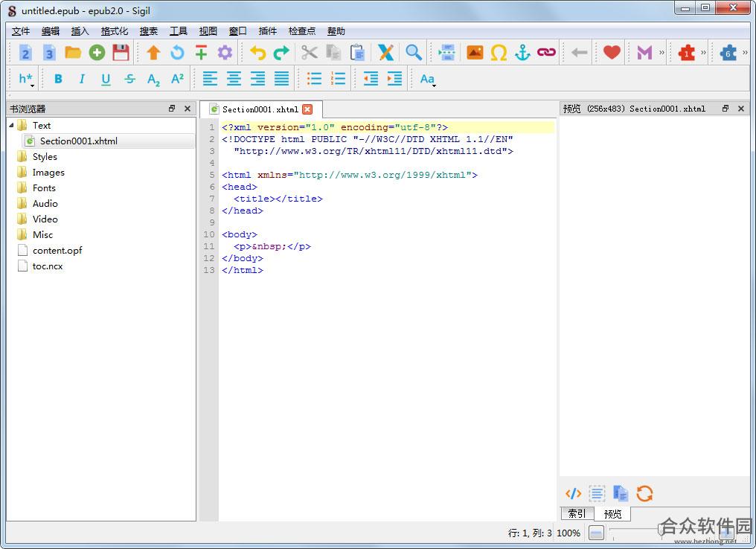Insert image file icon
This screenshot has width=756, height=549.
click(475, 53)
